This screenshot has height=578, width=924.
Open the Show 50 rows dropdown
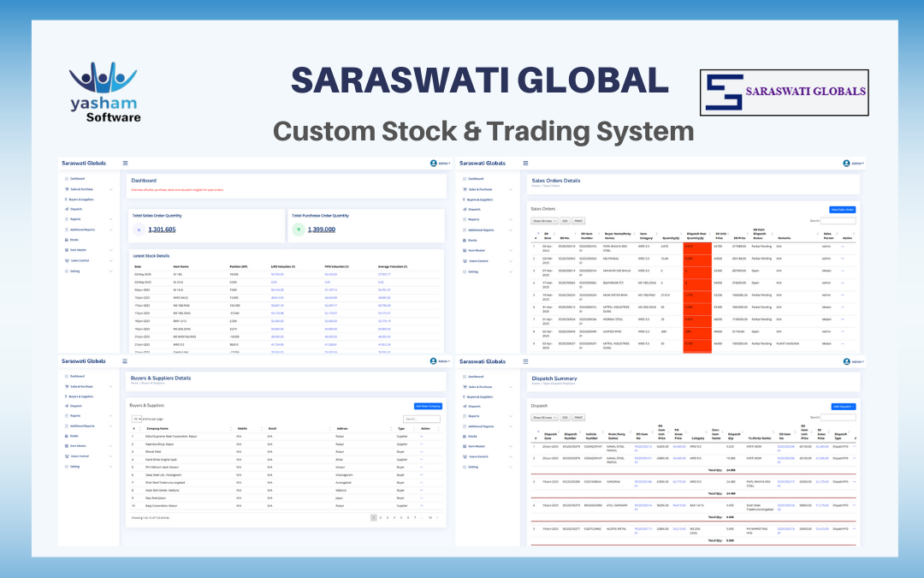pyautogui.click(x=545, y=220)
